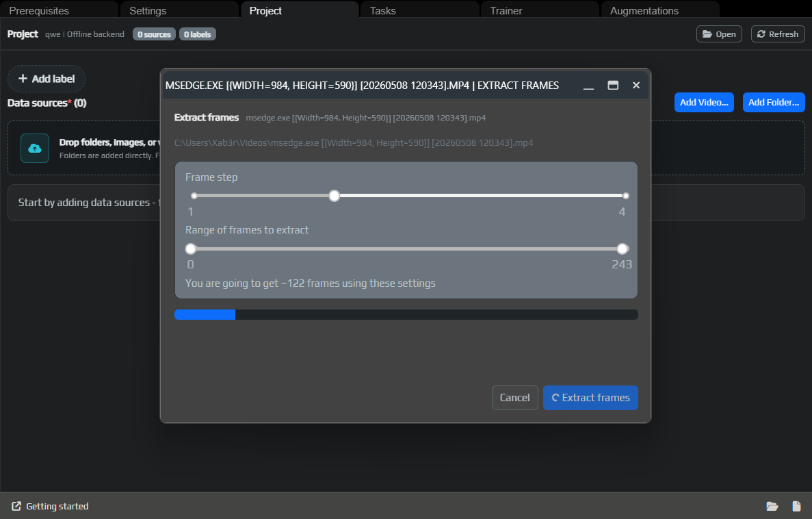Maximize the Extract Frames dialog
The width and height of the screenshot is (812, 519).
(x=613, y=86)
